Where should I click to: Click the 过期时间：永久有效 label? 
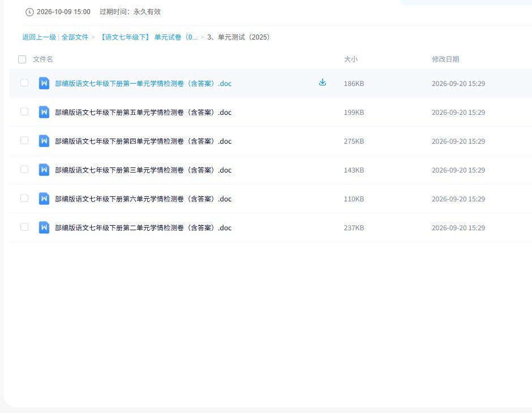[x=130, y=12]
